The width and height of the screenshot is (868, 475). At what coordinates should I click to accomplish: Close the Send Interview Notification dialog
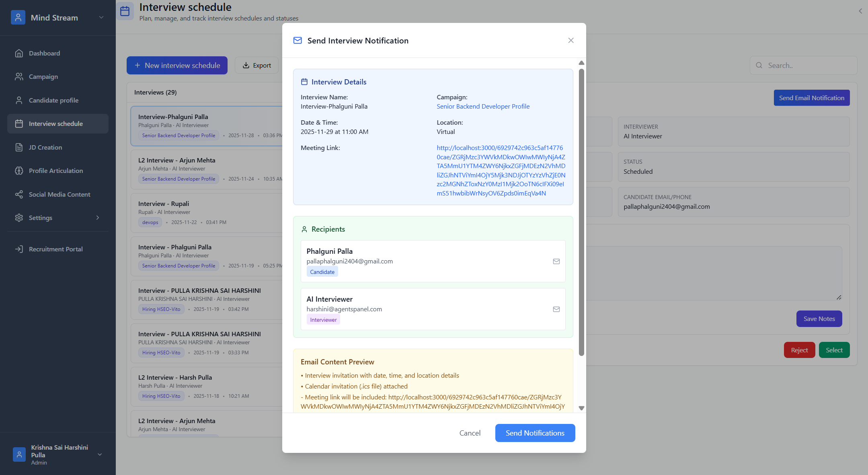[570, 40]
